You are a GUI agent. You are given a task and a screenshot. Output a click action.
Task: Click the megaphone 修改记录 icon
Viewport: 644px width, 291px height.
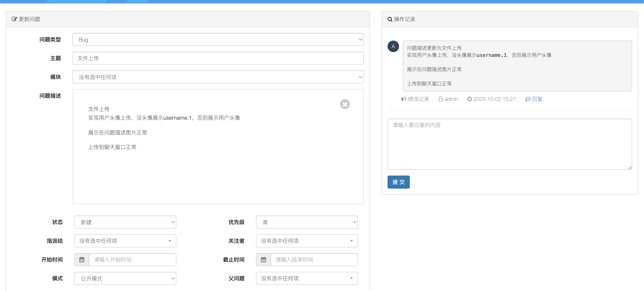click(403, 99)
